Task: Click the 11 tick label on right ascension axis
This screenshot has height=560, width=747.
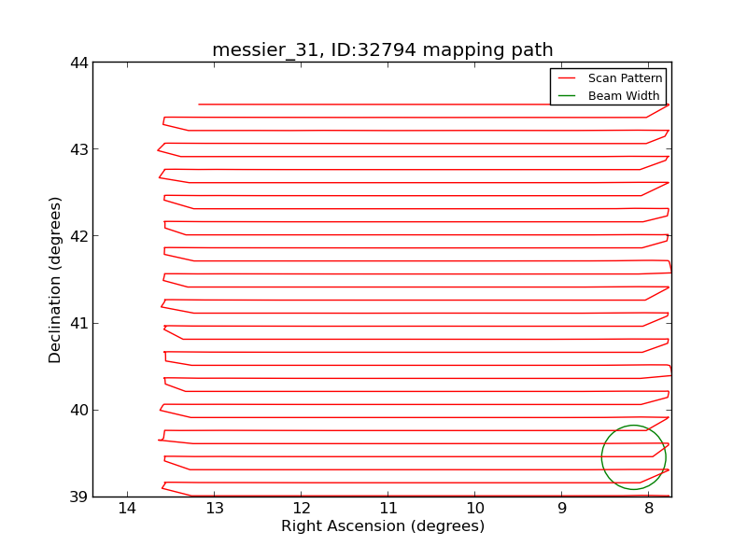Action: coord(388,509)
